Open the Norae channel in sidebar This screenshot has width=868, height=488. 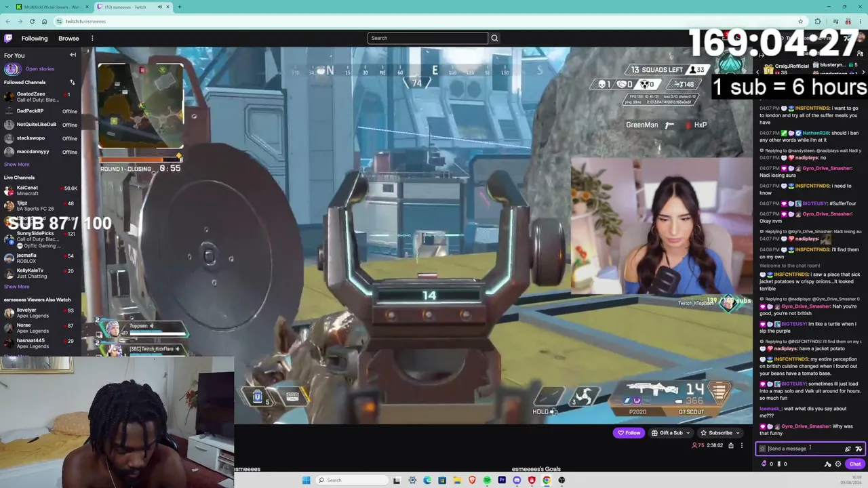[41, 328]
